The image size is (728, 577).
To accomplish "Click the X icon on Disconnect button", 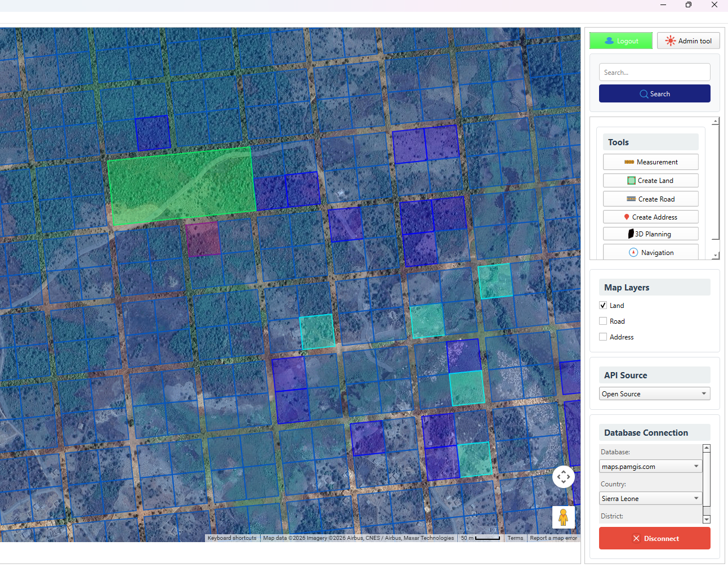I will pyautogui.click(x=636, y=539).
